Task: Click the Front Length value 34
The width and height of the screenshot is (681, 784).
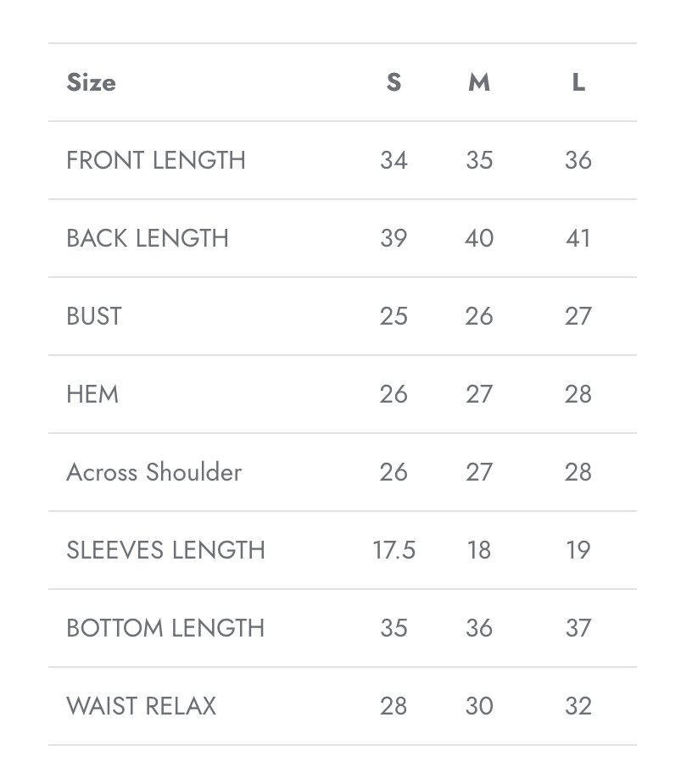Action: coord(394,160)
